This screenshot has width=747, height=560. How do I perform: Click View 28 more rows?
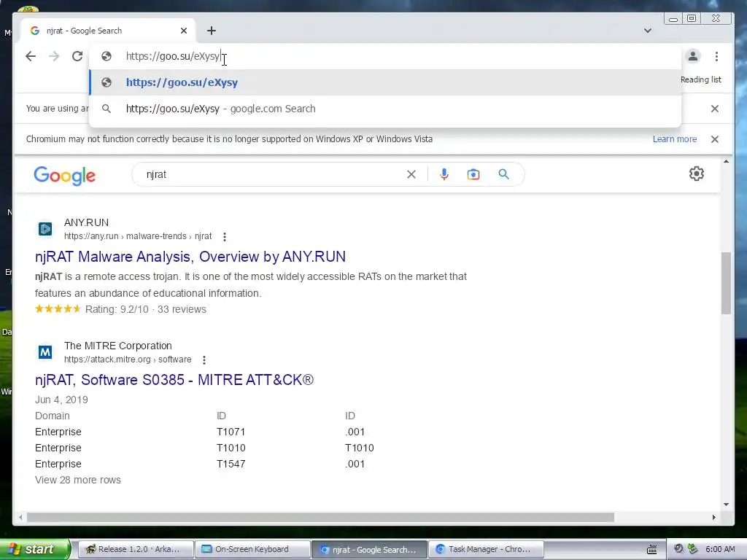point(77,480)
